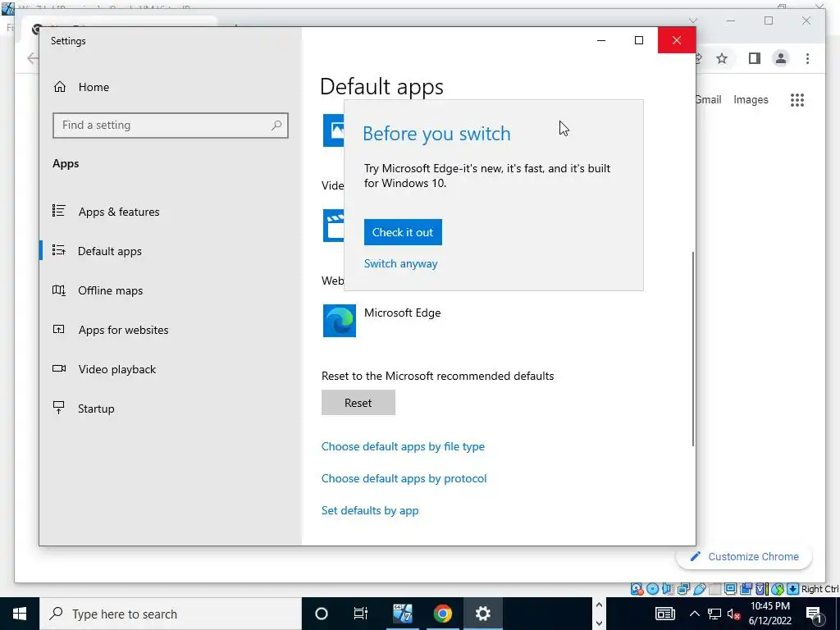This screenshot has height=630, width=840.
Task: Click the search magnifier in Find a setting
Action: point(276,126)
